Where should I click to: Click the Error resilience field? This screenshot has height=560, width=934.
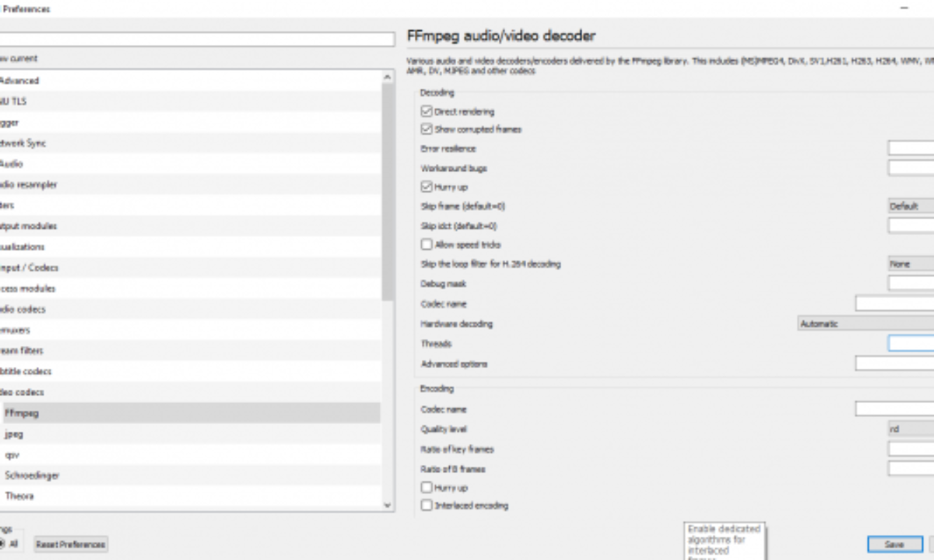911,148
